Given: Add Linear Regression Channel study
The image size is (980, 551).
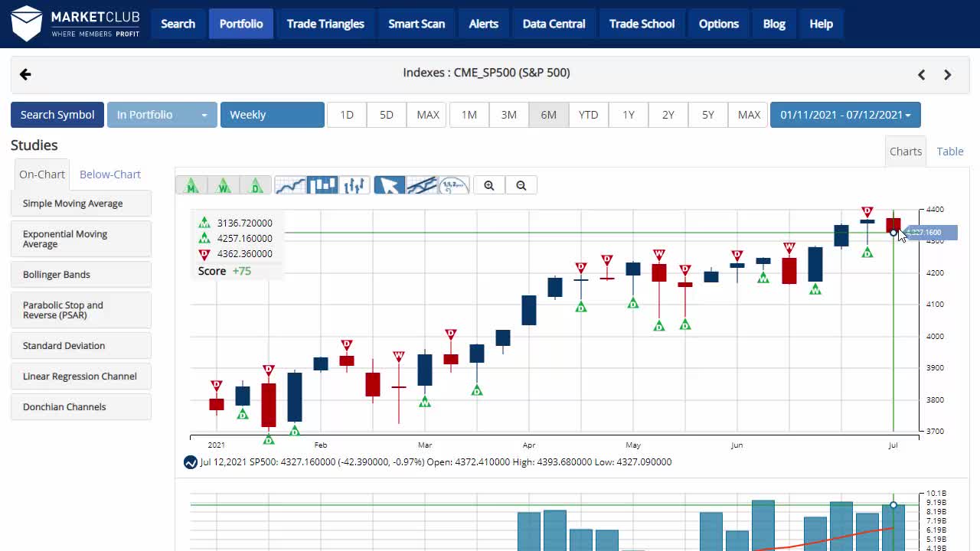Looking at the screenshot, I should (81, 377).
